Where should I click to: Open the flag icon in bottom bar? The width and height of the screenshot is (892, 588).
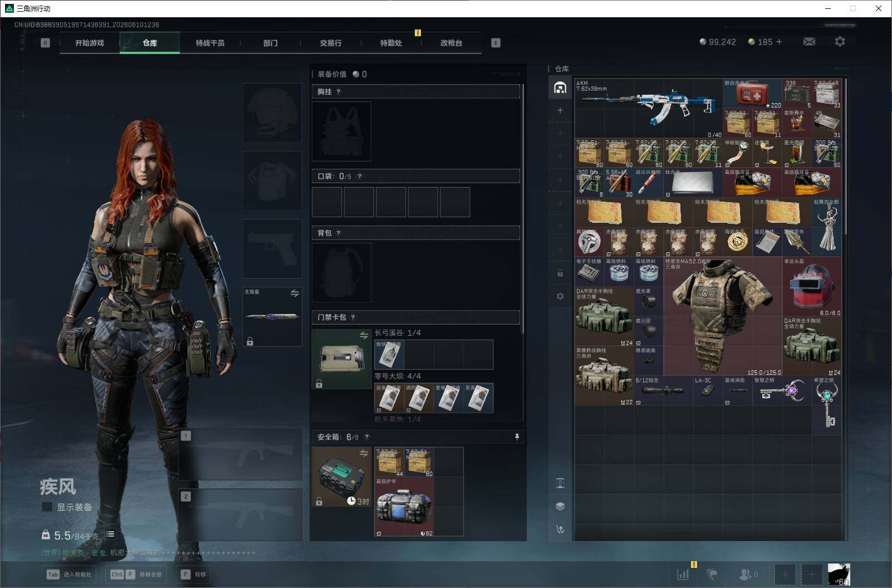(712, 574)
